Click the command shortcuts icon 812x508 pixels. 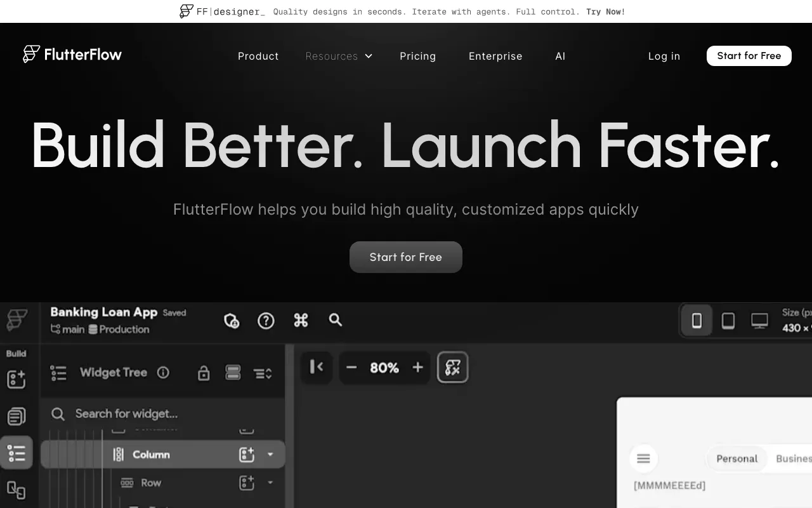[x=301, y=321]
